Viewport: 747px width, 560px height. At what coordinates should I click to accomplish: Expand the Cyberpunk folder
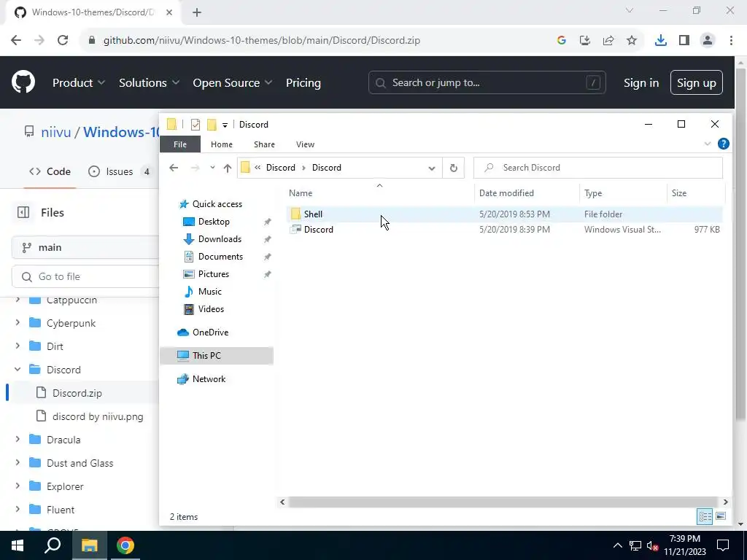[18, 323]
